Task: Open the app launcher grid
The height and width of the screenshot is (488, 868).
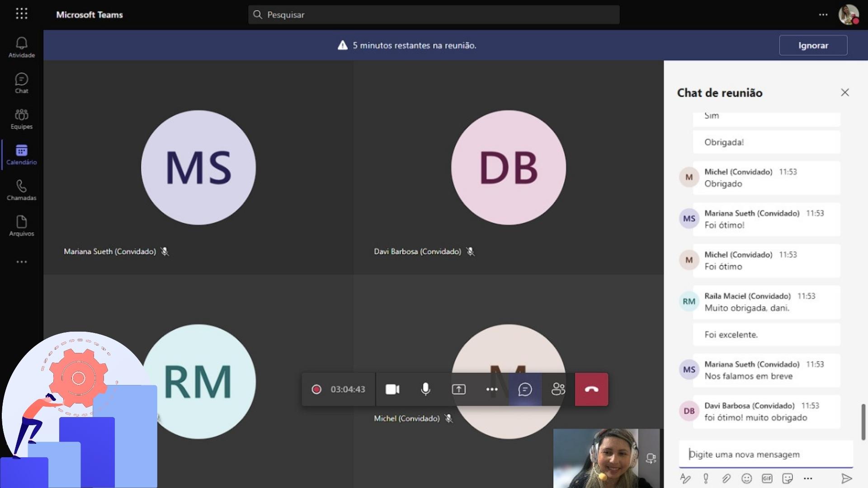Action: point(21,14)
